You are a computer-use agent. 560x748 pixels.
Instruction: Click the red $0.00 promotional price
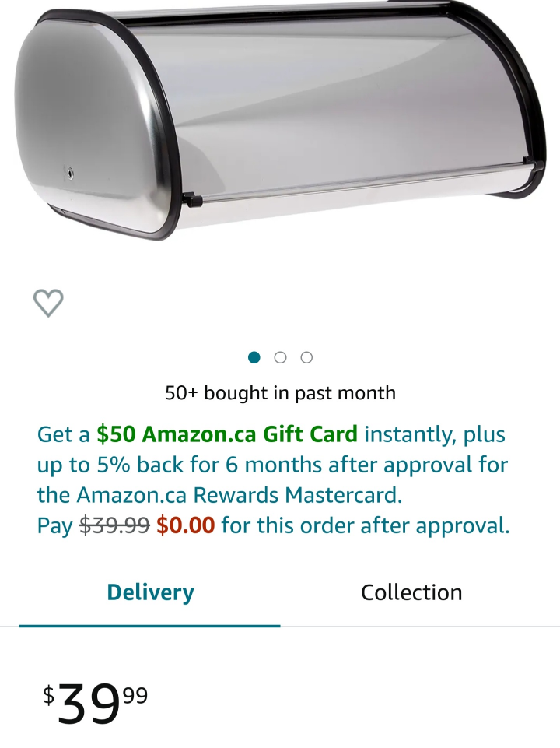click(x=185, y=525)
